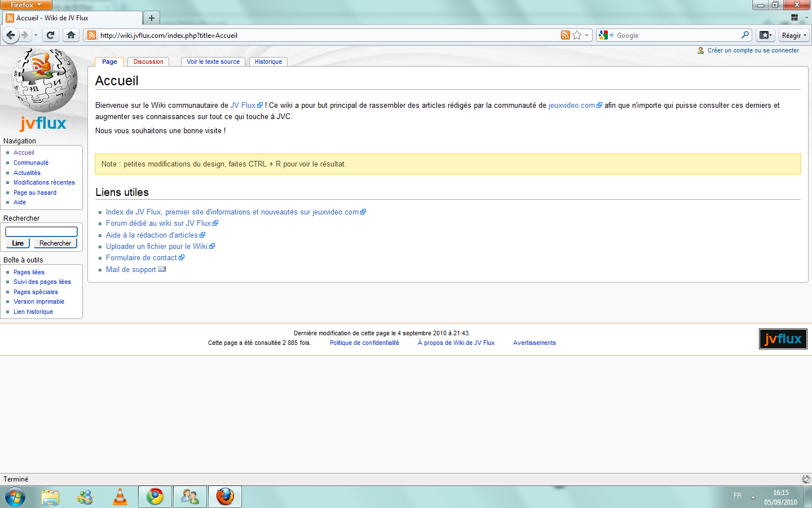Open the orange Firefox menu dropdown
812x508 pixels.
26,5
